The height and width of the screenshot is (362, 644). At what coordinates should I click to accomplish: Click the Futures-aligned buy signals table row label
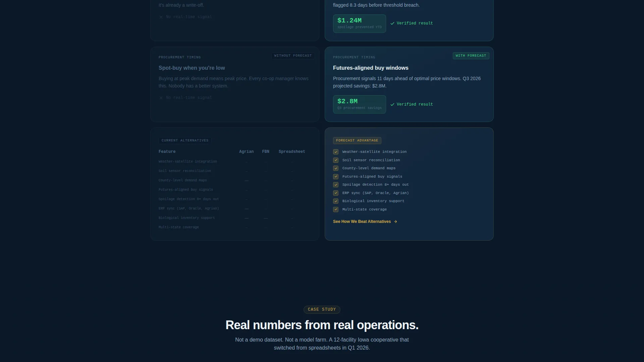pyautogui.click(x=186, y=190)
